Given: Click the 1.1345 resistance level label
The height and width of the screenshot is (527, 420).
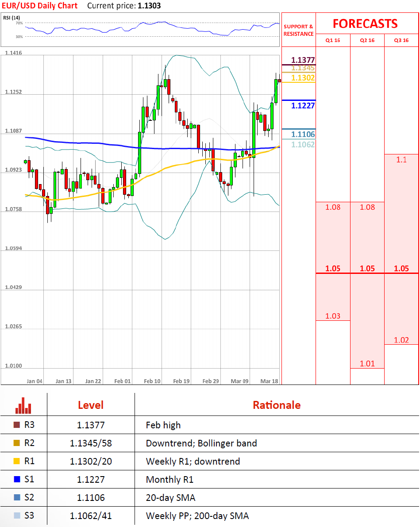Looking at the screenshot, I should point(303,68).
